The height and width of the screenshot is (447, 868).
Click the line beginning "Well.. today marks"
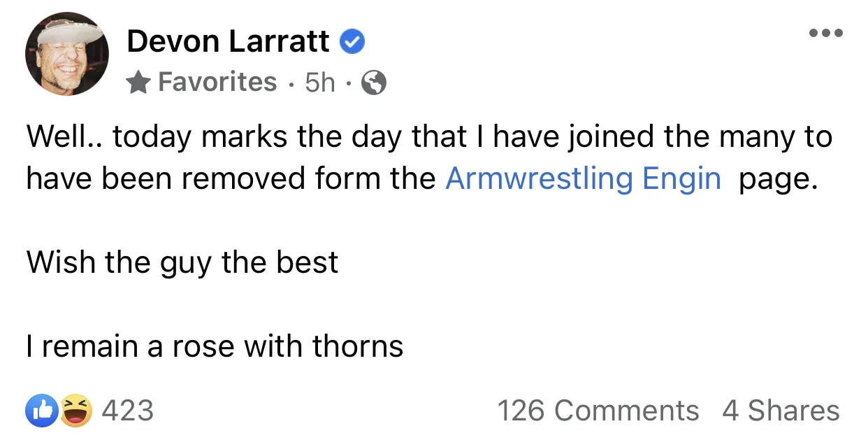428,136
